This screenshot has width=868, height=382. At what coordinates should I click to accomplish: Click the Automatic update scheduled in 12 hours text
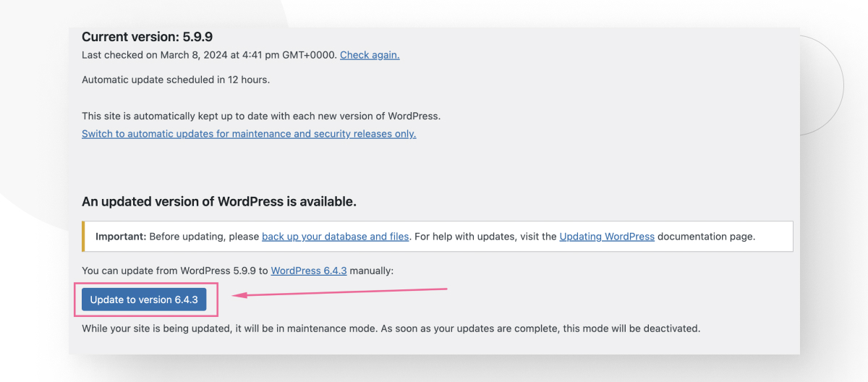click(x=176, y=80)
